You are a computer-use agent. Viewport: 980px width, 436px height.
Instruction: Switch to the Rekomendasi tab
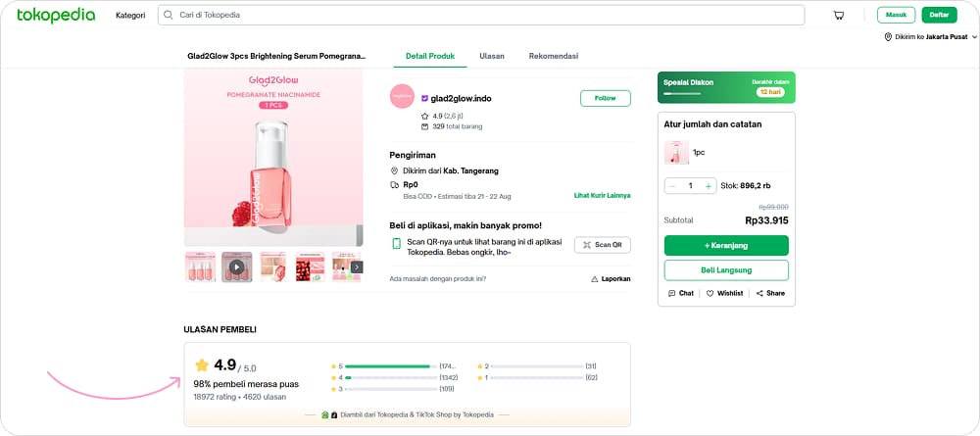[553, 56]
